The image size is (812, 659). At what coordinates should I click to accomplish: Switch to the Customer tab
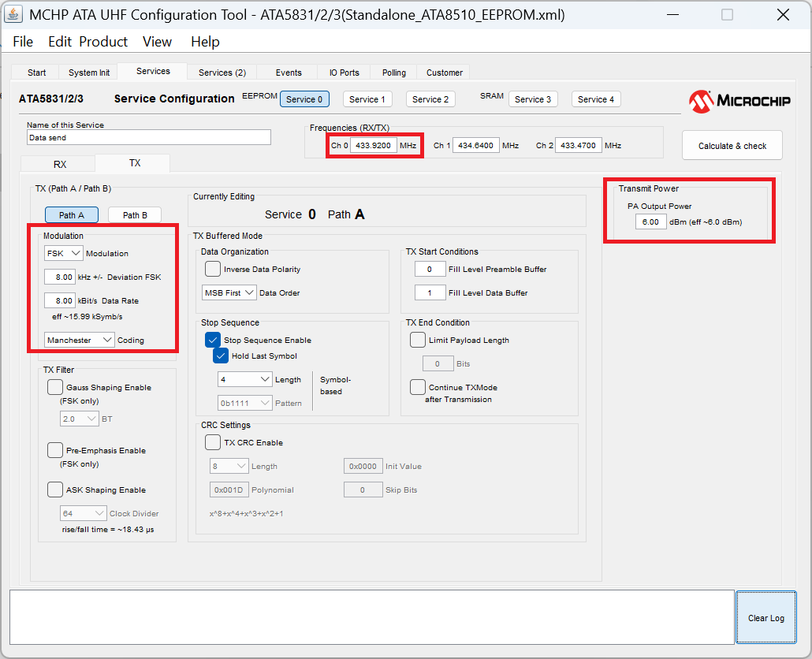click(x=445, y=73)
